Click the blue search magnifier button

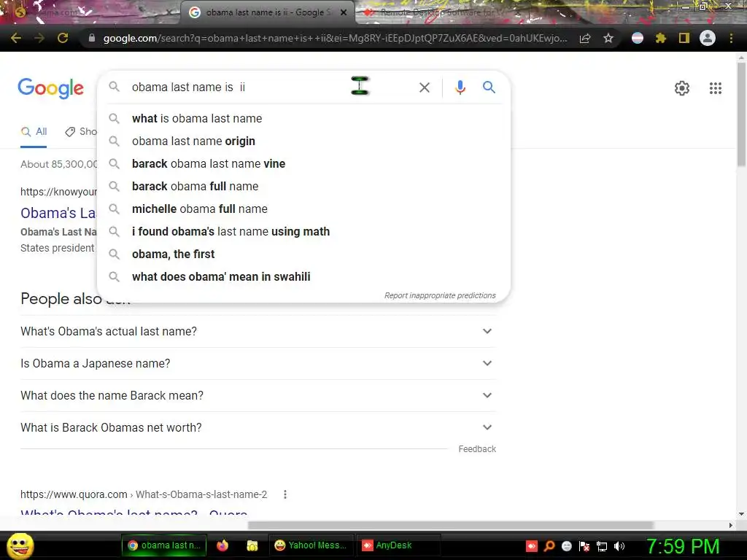coord(489,87)
